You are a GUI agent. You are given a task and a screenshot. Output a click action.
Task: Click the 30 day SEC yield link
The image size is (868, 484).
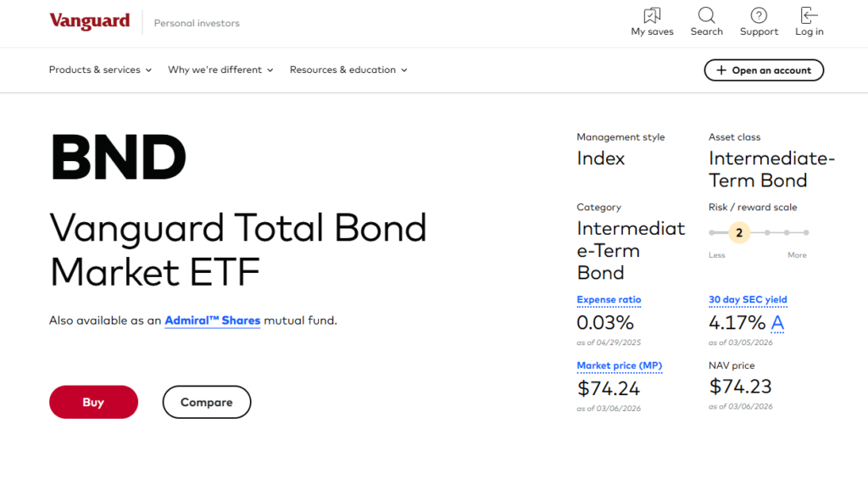pyautogui.click(x=748, y=300)
